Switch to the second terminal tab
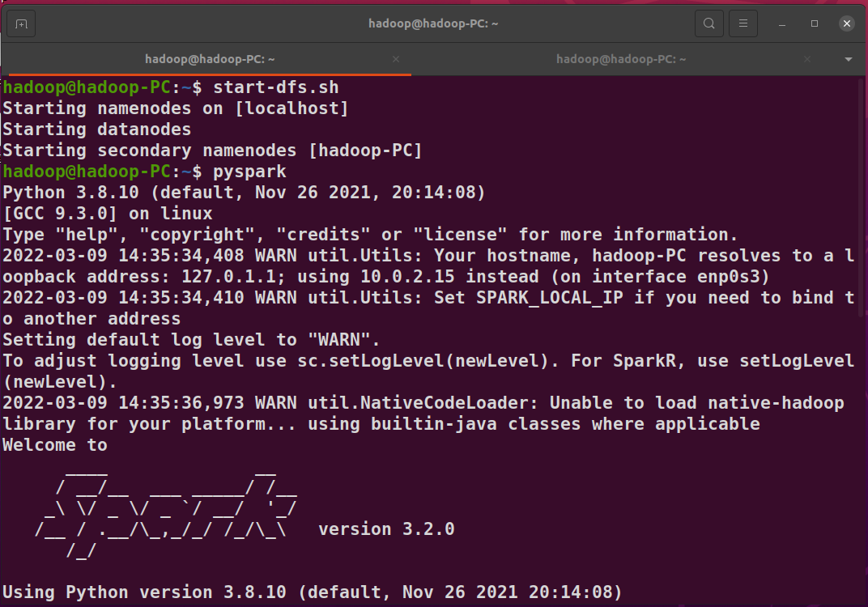This screenshot has width=868, height=607. pos(621,59)
